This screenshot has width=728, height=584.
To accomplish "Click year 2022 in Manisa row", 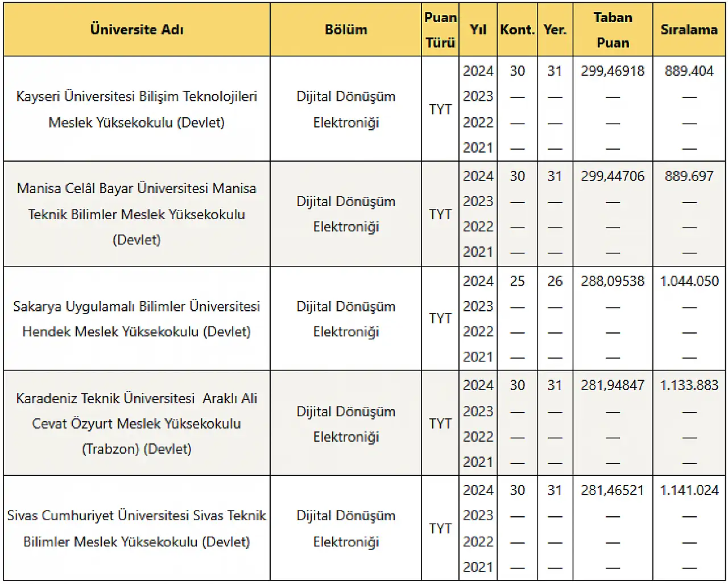I will tap(478, 227).
